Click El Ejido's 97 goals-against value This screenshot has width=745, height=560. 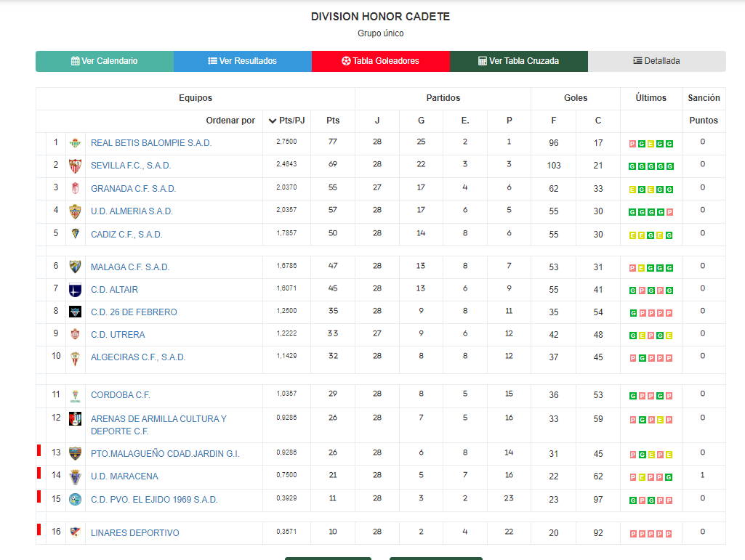tap(597, 500)
